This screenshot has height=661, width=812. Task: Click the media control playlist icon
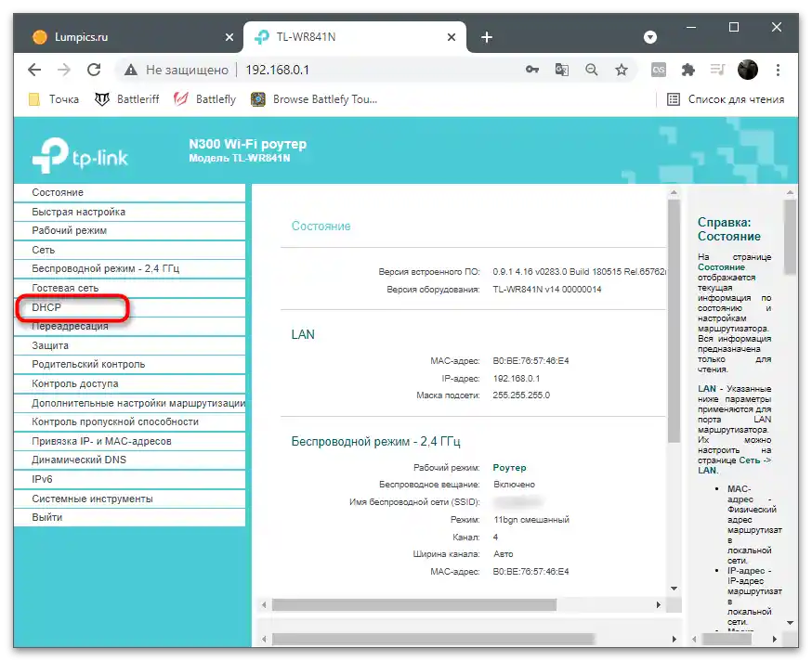717,70
